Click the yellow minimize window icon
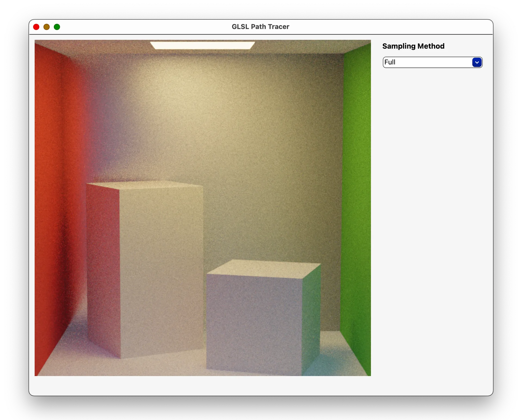The width and height of the screenshot is (522, 420). [46, 27]
